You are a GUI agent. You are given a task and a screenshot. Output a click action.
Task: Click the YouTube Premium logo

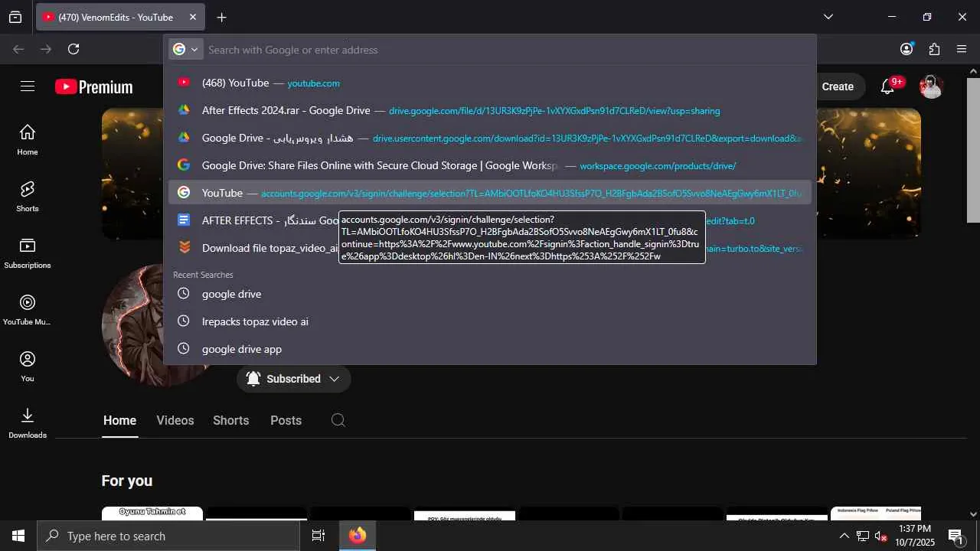click(x=94, y=86)
